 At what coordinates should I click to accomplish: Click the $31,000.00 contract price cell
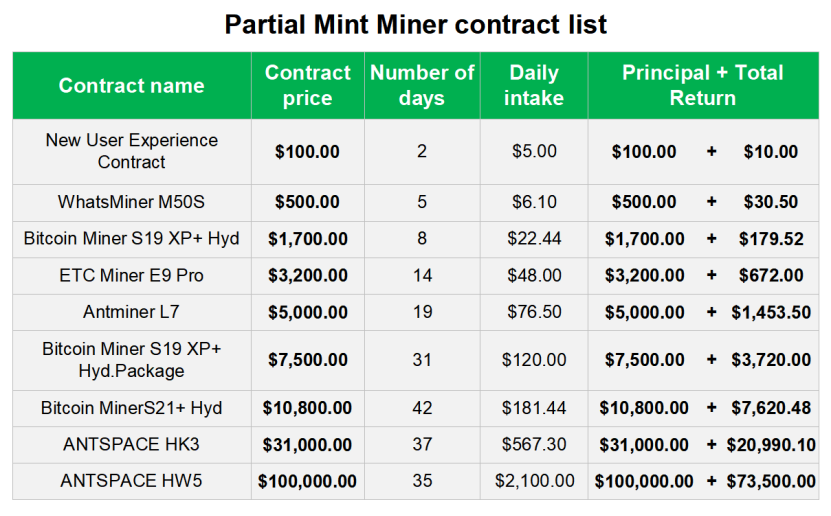[x=307, y=444]
